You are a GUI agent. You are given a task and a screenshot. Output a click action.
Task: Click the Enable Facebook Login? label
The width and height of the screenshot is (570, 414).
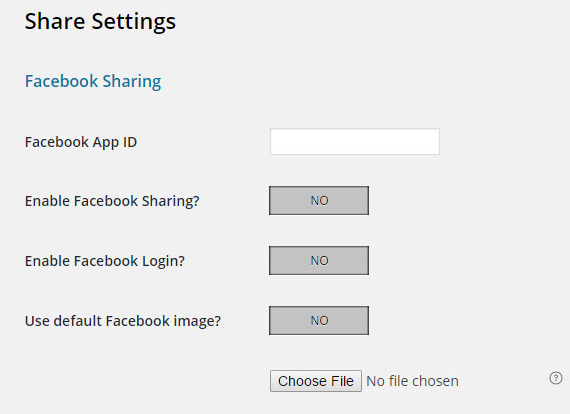[105, 261]
